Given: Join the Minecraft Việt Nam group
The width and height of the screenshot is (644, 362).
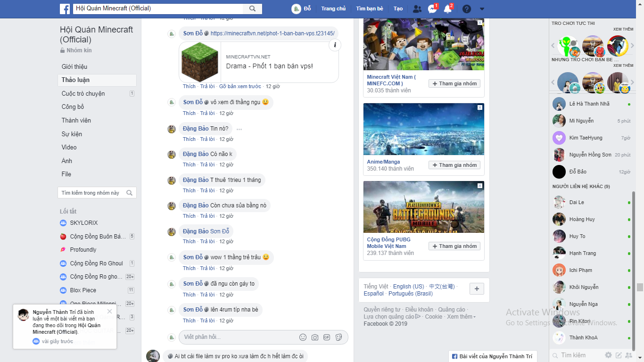Looking at the screenshot, I should tap(454, 83).
